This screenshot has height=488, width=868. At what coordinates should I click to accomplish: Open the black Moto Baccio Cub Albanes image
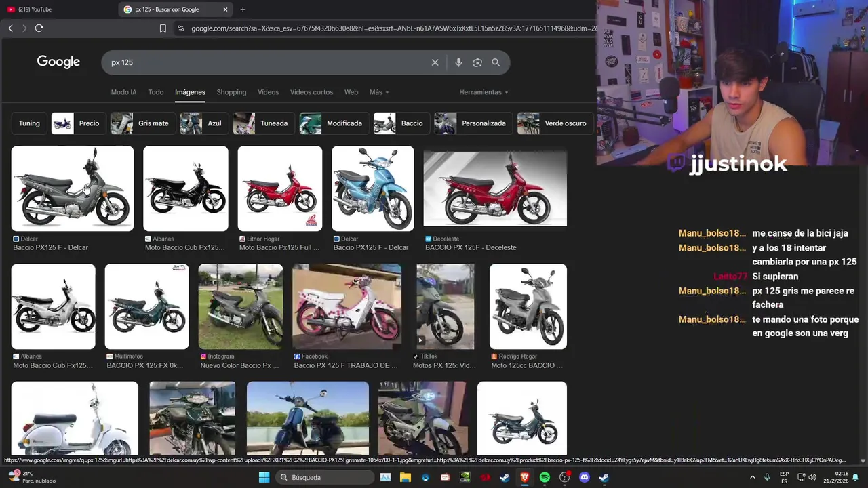[x=186, y=188]
